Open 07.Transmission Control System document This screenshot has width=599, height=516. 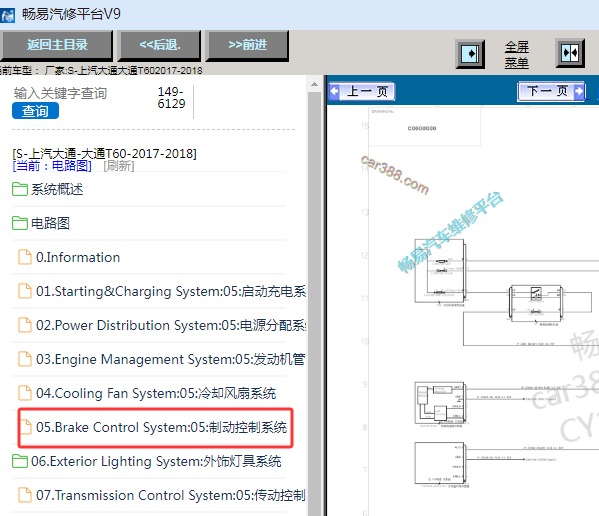point(162,495)
